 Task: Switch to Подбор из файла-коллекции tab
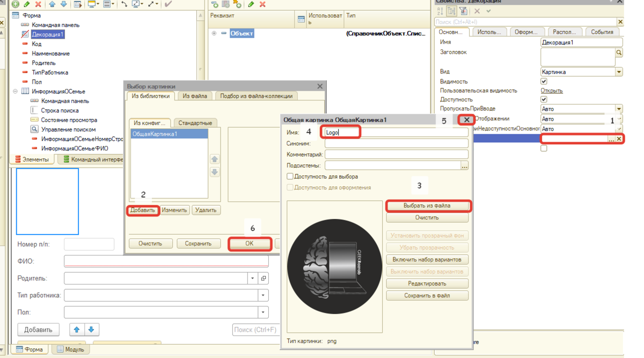click(257, 96)
